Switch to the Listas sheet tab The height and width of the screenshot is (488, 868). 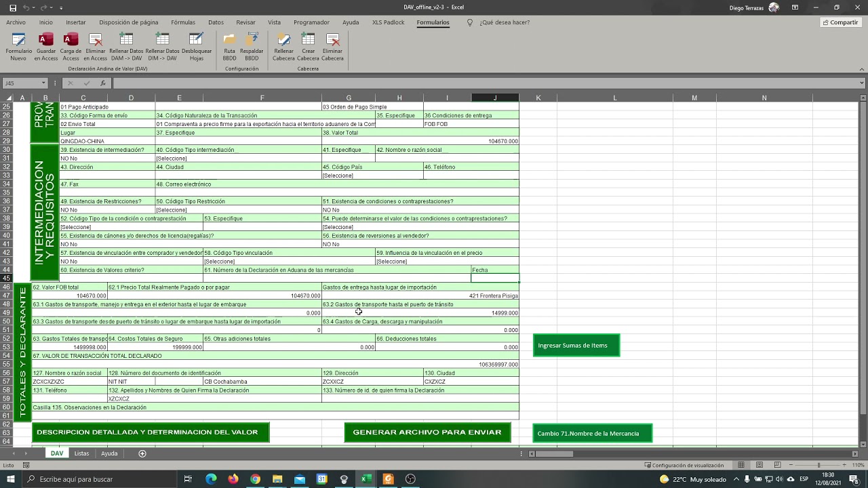click(81, 453)
